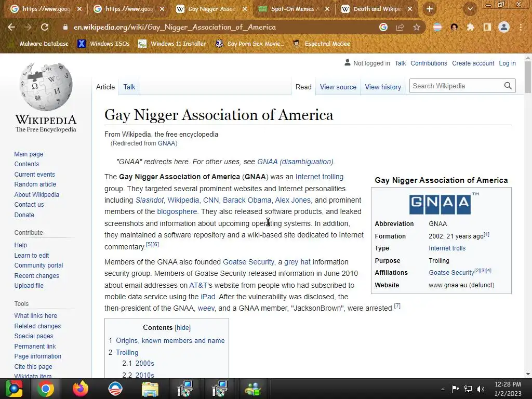Screen dimensions: 532x399
Task: Click the Cite this page link
Action: coord(33,366)
